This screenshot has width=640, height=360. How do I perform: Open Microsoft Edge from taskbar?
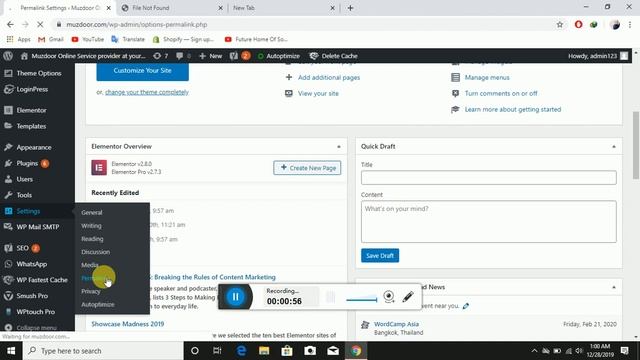point(241,351)
